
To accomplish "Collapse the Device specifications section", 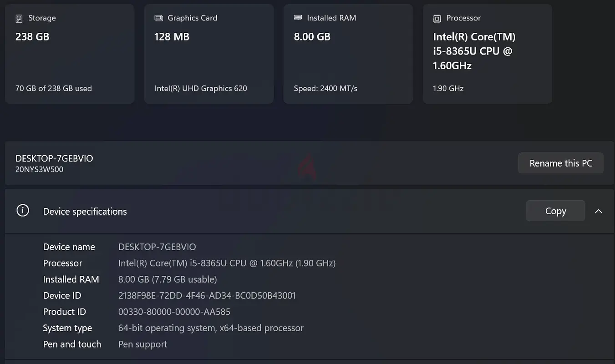I will coord(599,211).
